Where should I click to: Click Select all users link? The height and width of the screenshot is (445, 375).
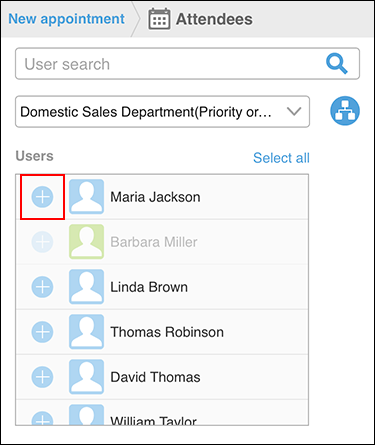[x=281, y=158]
